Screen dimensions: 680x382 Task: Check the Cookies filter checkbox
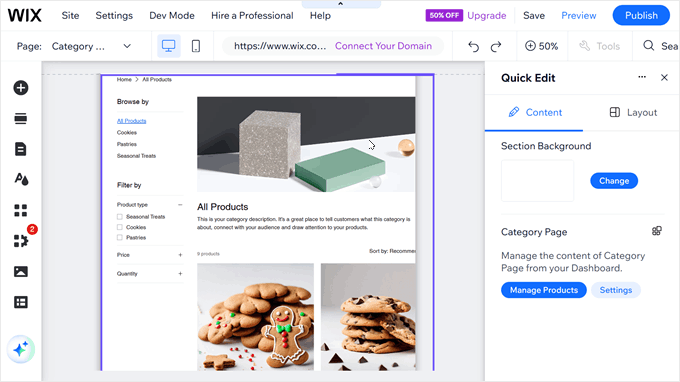coord(120,227)
